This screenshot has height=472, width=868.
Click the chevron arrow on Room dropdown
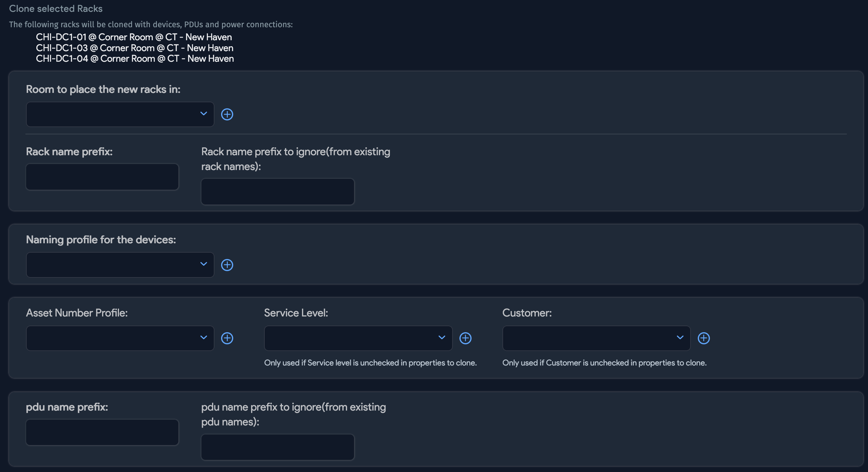204,114
